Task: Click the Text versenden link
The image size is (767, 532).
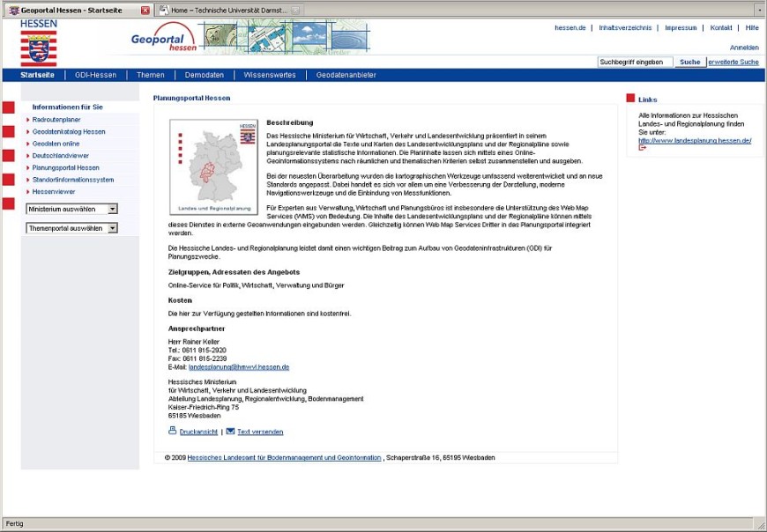Action: 260,432
